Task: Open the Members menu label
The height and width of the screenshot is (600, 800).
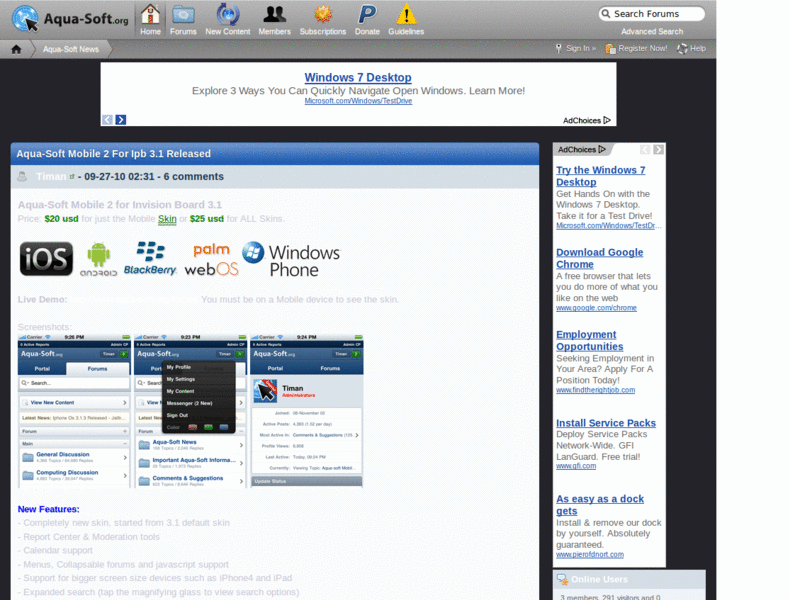Action: tap(274, 32)
